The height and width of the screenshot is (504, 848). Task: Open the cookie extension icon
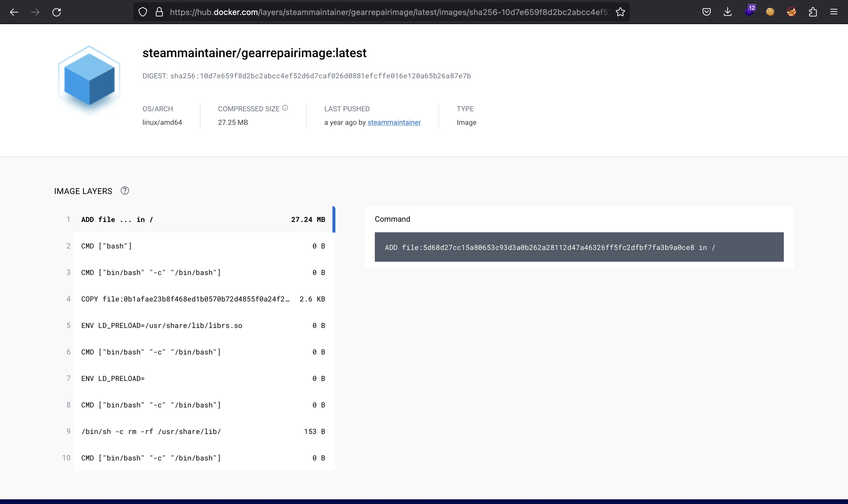pyautogui.click(x=770, y=12)
